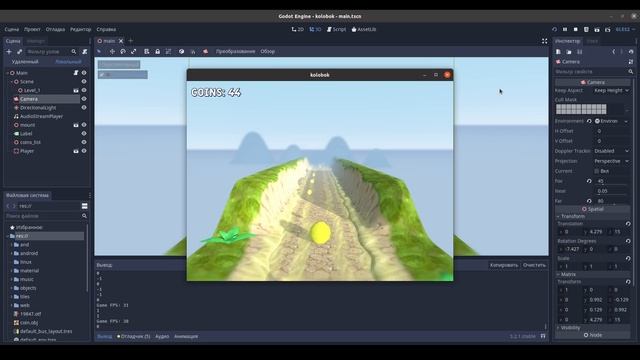Toggle distraction-free mode expand icon
This screenshot has height=360, width=640.
click(x=544, y=41)
